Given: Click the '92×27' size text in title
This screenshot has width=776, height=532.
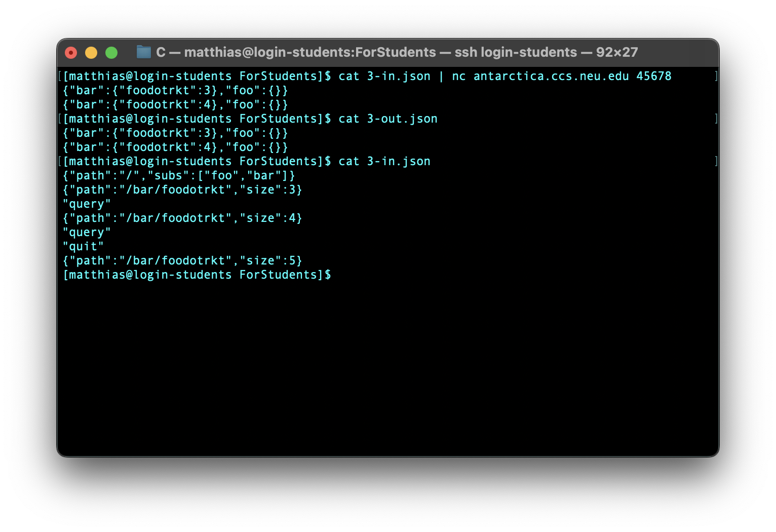Looking at the screenshot, I should click(616, 52).
